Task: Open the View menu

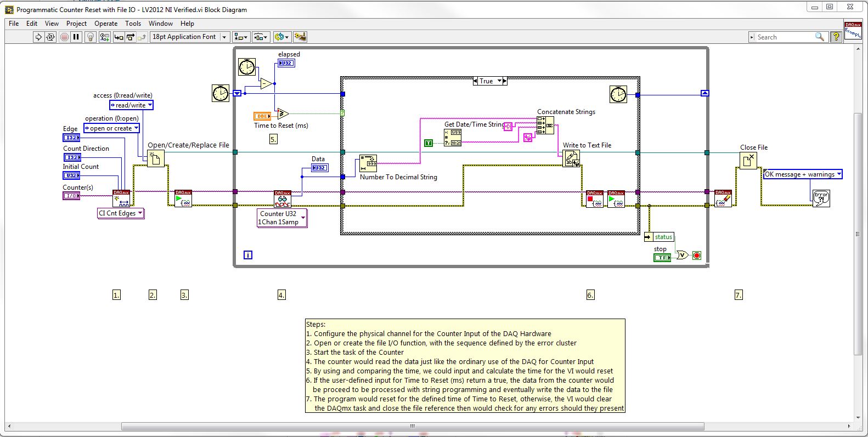Action: click(x=52, y=24)
